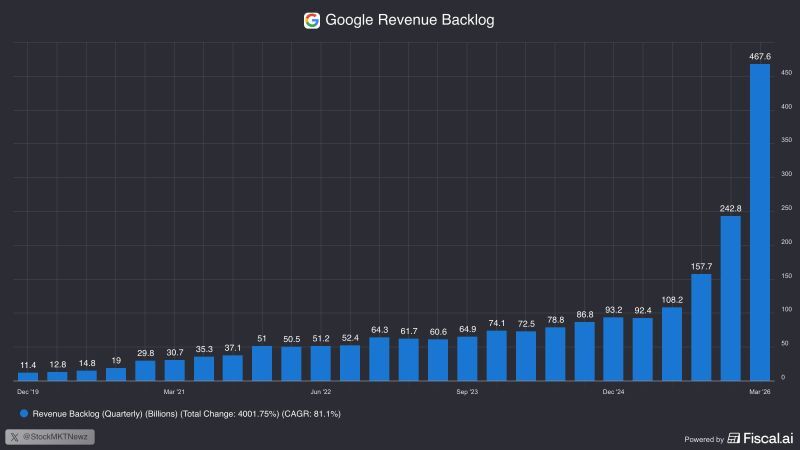Select the bar labeled 64.9

point(467,359)
